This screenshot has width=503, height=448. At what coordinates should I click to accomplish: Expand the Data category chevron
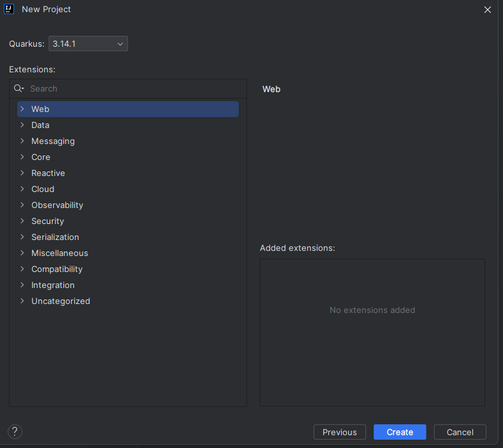coord(22,125)
